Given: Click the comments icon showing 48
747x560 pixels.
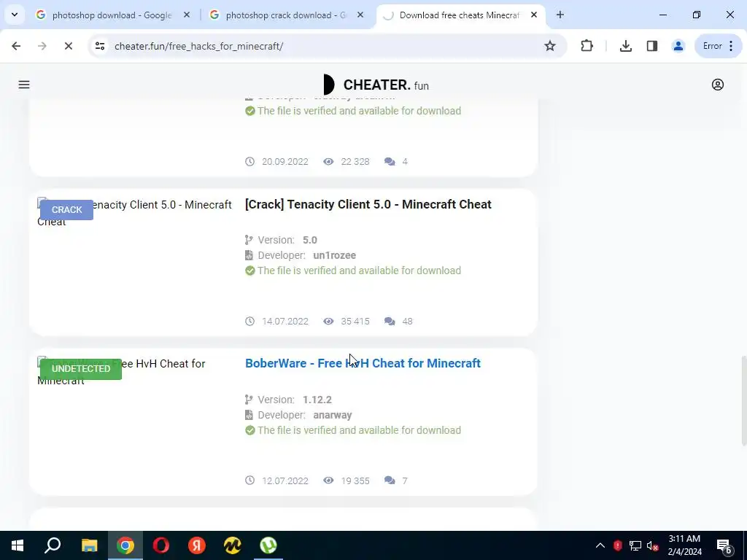Looking at the screenshot, I should (390, 322).
